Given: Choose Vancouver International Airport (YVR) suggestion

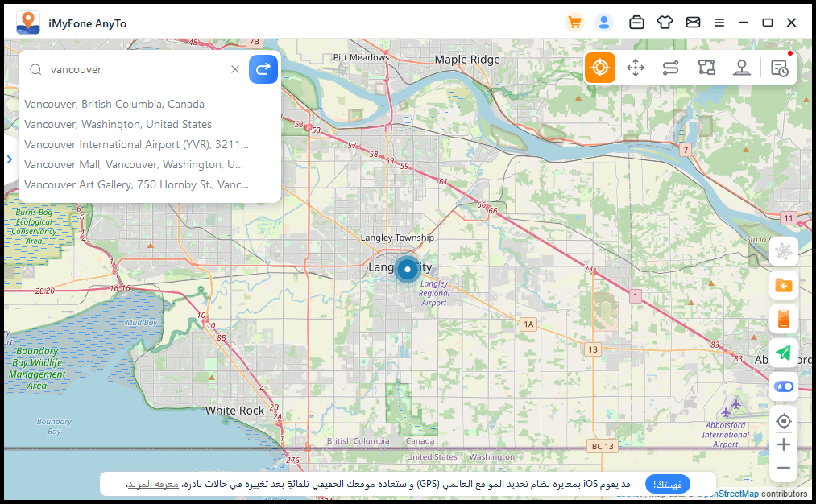Looking at the screenshot, I should (x=136, y=145).
